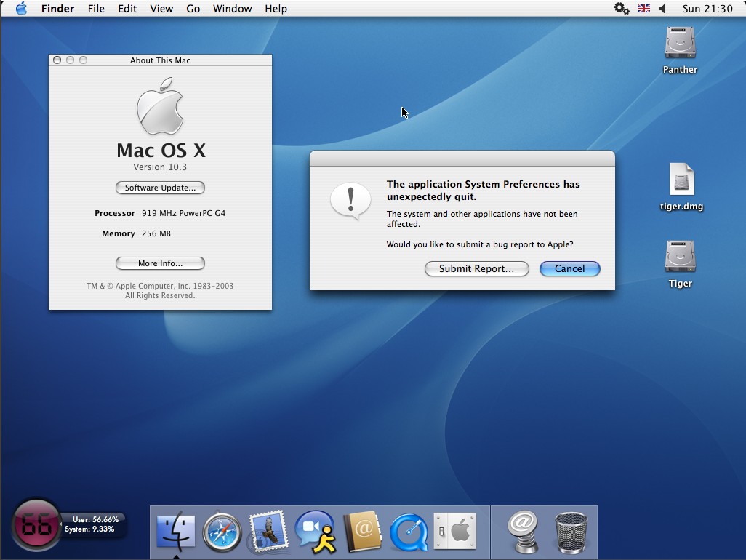Click the crash dialog title bar
The image size is (746, 560).
[x=462, y=159]
